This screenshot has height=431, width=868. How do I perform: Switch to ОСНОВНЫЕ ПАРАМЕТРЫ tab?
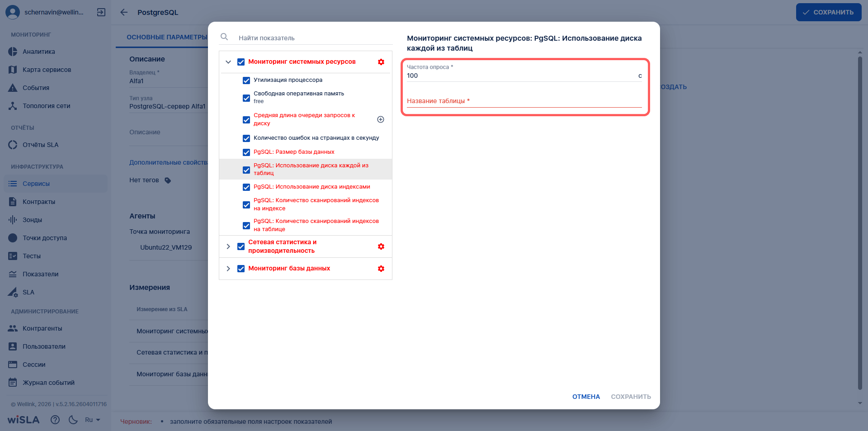tap(167, 37)
